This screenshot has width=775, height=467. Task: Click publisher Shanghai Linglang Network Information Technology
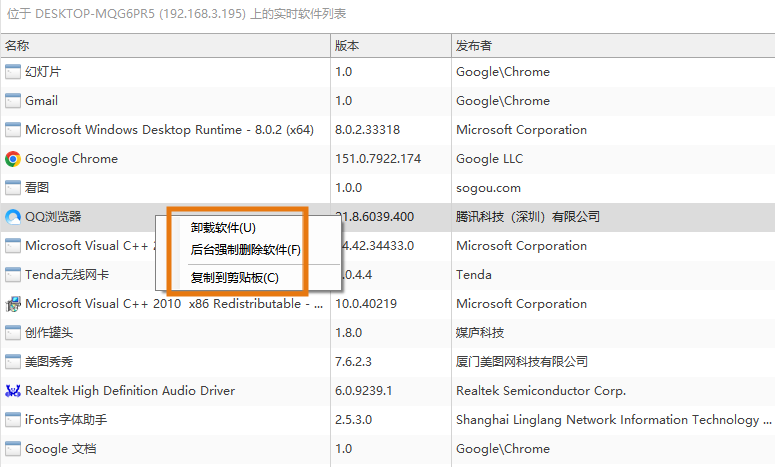pyautogui.click(x=613, y=420)
